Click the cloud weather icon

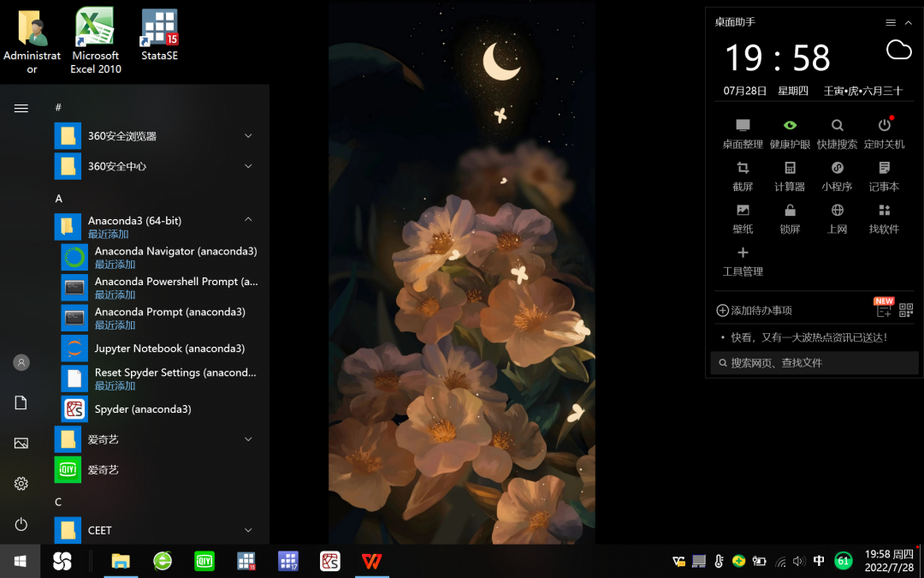[898, 51]
